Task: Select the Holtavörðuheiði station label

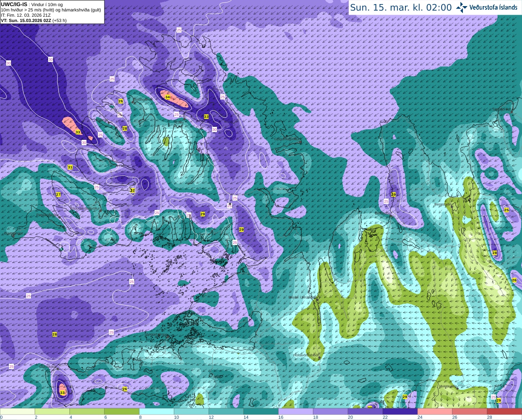Action: (306, 355)
